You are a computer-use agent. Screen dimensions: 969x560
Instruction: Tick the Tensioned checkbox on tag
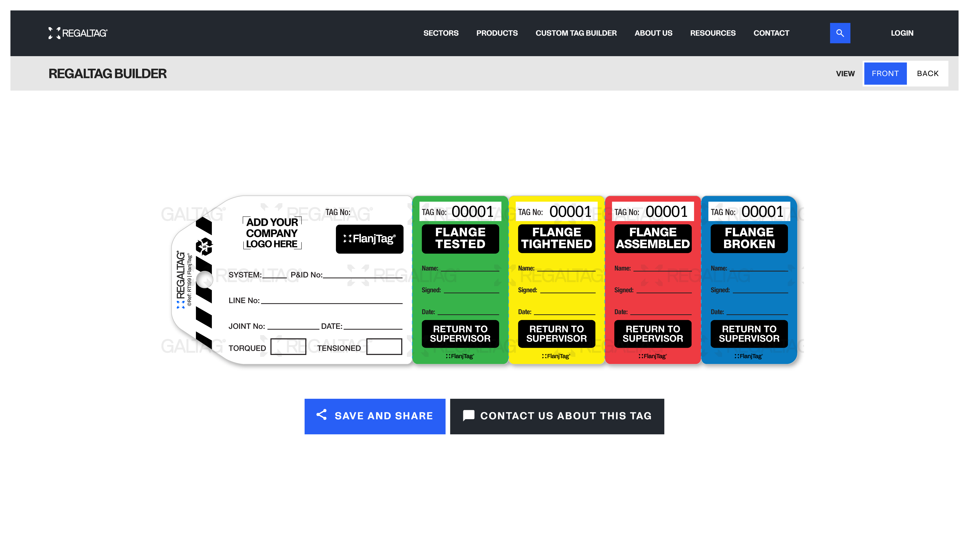tap(384, 347)
